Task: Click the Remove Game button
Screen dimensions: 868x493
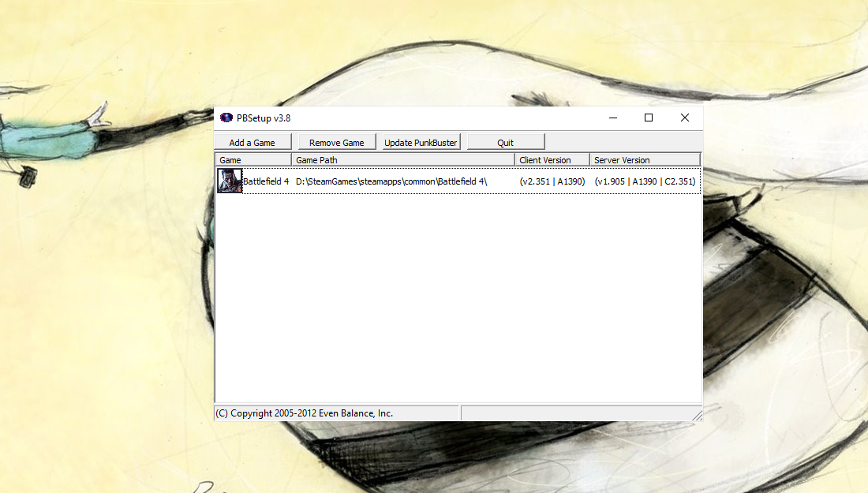Action: tap(337, 142)
